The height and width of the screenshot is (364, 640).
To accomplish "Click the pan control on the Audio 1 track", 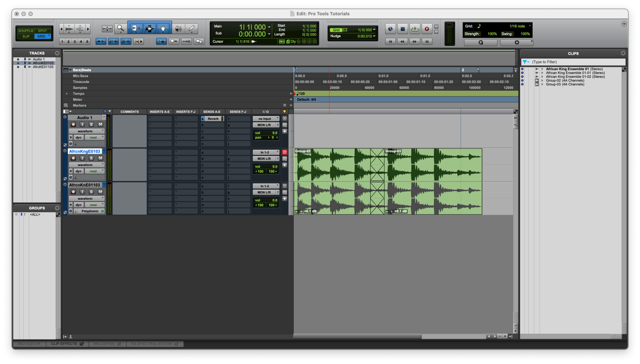I will (266, 138).
